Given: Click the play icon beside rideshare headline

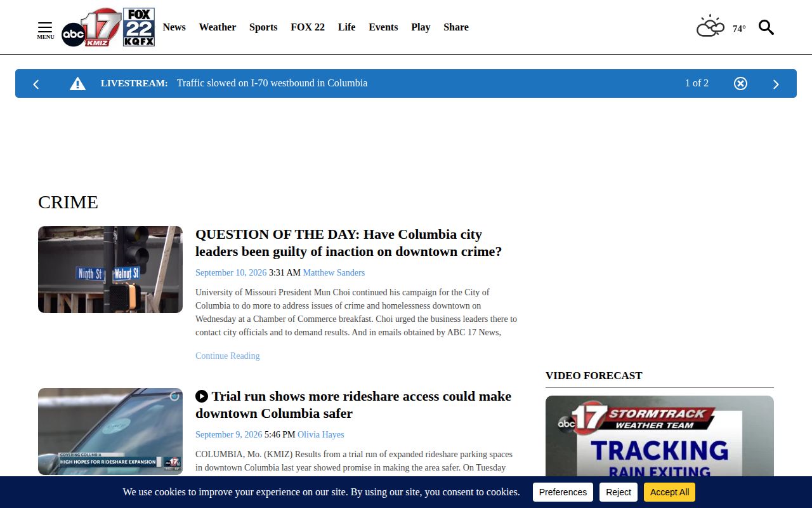Looking at the screenshot, I should point(202,396).
